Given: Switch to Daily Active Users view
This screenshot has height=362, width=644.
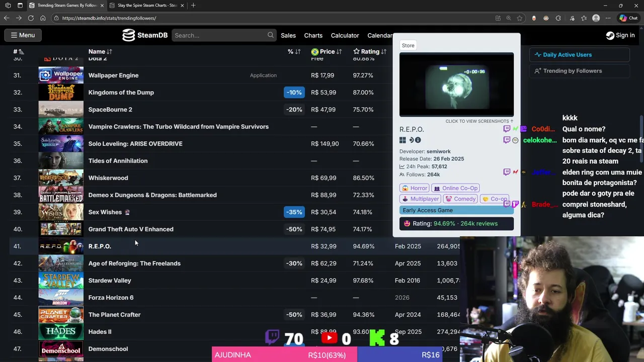Looking at the screenshot, I should 579,55.
